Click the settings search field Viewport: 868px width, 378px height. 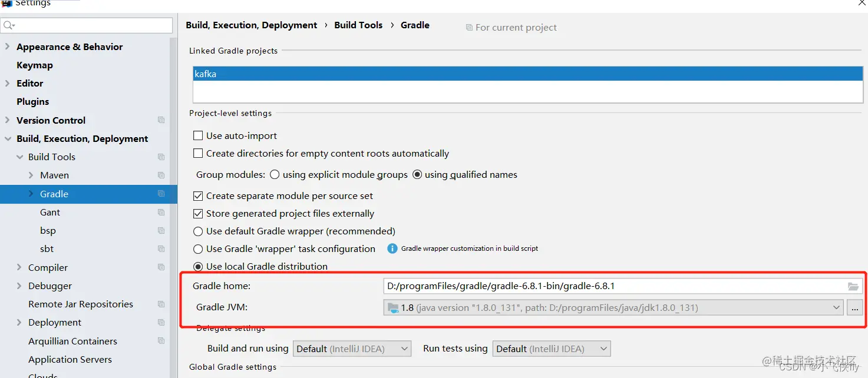pos(87,25)
